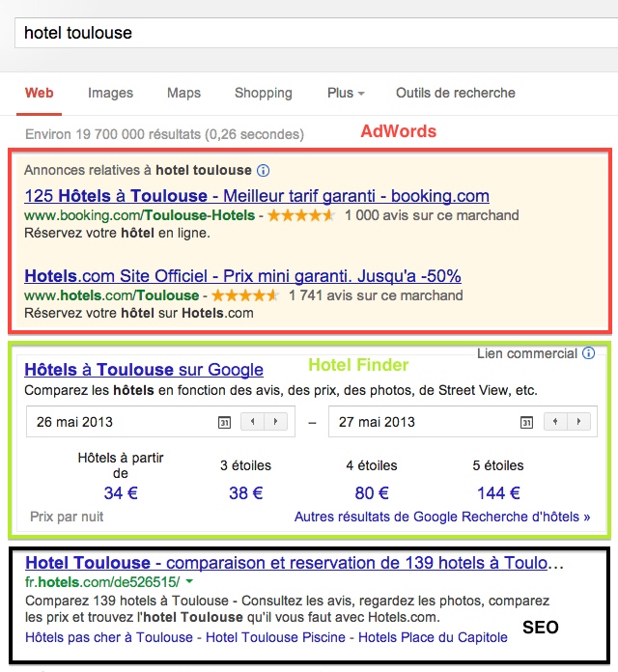Click the Environ 19 700 000 résultats text

click(164, 134)
